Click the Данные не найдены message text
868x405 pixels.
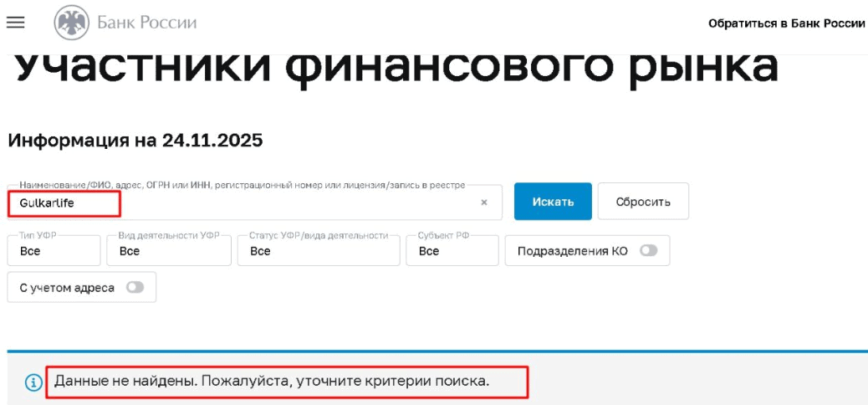(273, 382)
